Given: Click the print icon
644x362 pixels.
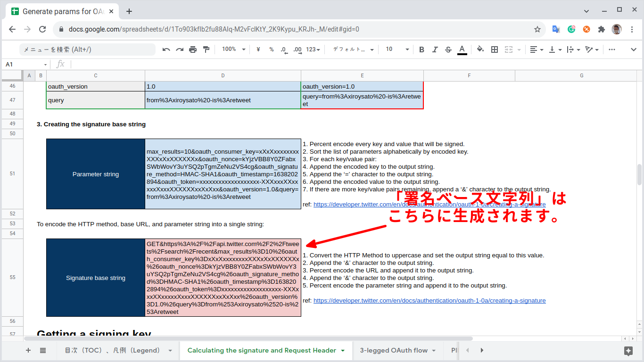Looking at the screenshot, I should tap(192, 49).
